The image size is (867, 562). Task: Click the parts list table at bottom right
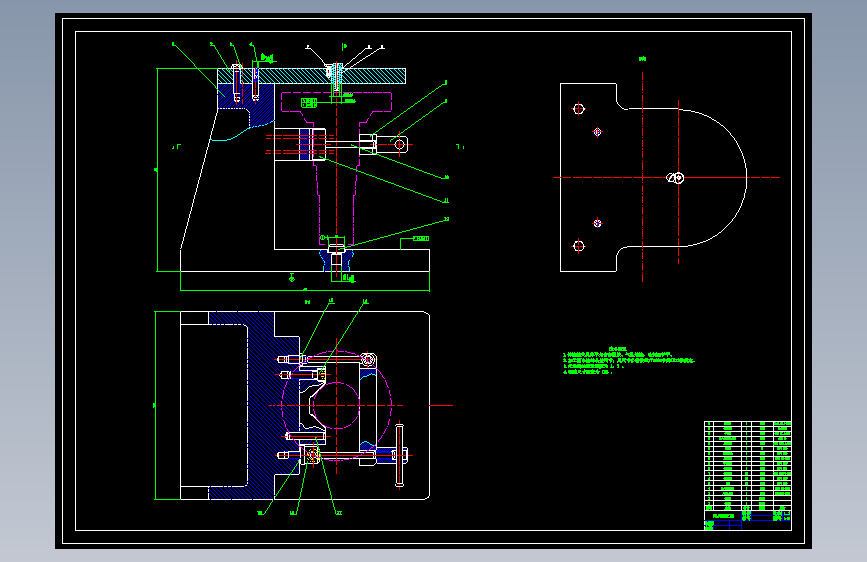coord(748,466)
